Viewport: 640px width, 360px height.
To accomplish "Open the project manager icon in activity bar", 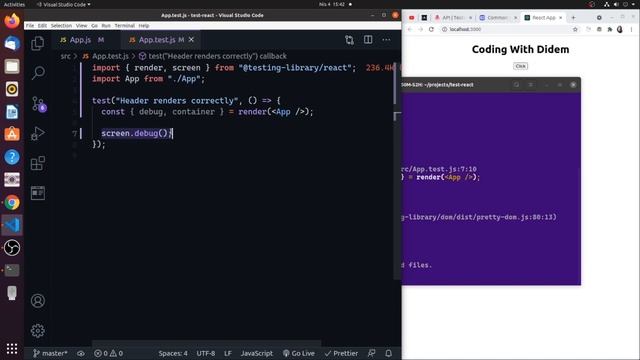I will (x=38, y=193).
